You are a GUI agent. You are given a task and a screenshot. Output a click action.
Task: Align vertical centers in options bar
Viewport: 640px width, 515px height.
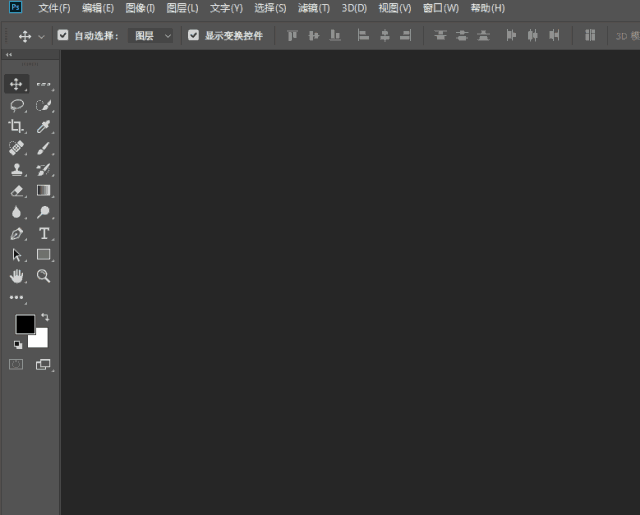(x=313, y=36)
